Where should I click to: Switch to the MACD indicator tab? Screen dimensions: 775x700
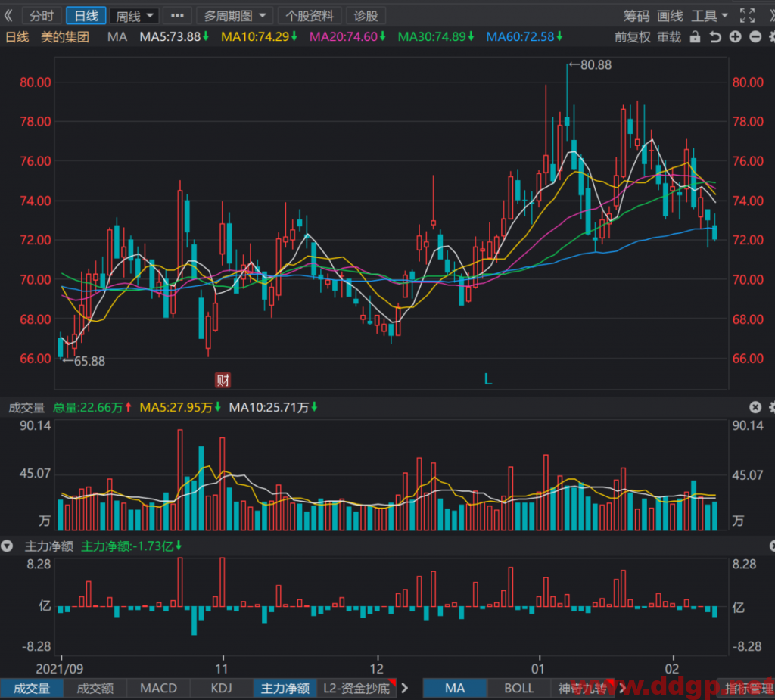[158, 688]
